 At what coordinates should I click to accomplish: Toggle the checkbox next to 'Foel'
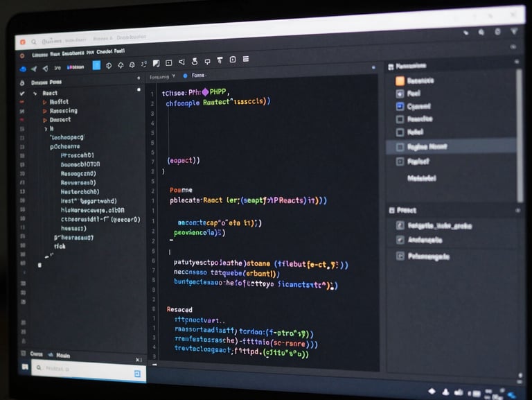(x=400, y=94)
